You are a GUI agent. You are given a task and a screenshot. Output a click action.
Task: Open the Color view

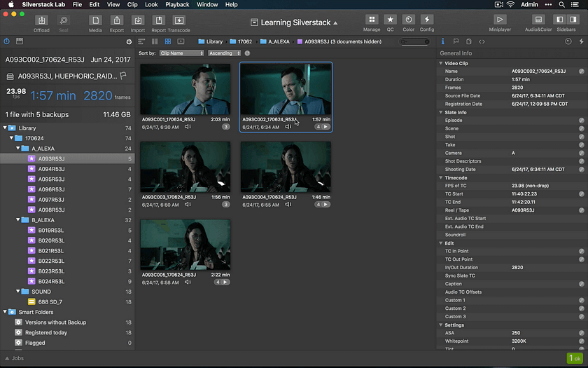408,20
